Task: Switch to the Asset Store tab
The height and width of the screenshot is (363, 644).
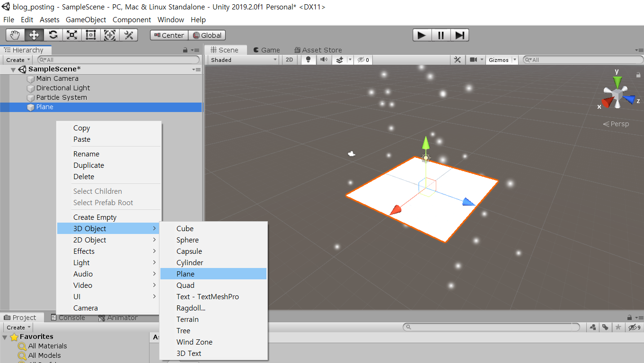Action: [x=318, y=50]
